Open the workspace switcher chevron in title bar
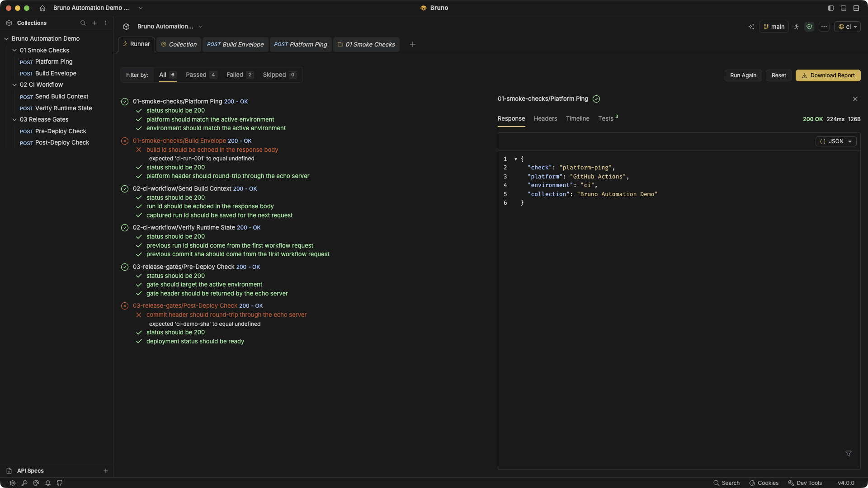Screen dimensions: 868x488 coord(141,8)
